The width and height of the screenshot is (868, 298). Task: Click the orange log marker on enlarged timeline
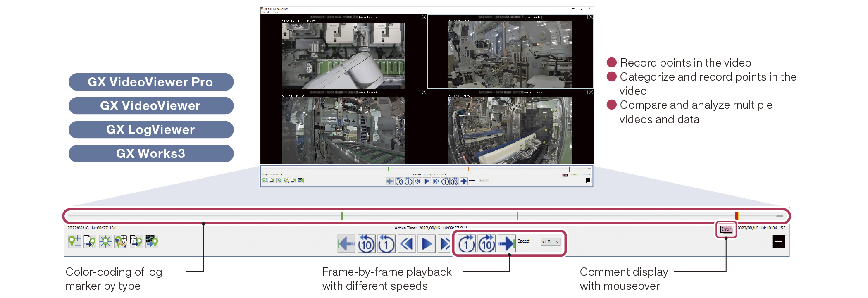(517, 216)
